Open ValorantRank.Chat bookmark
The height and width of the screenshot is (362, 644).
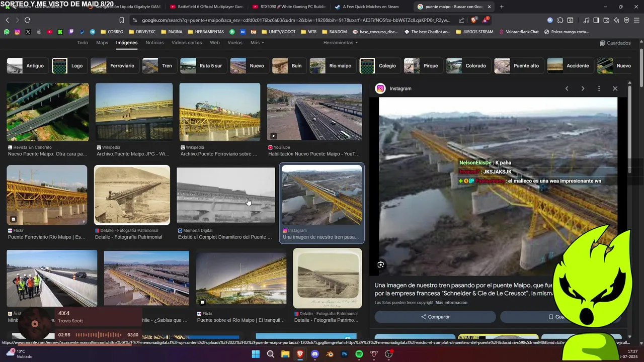pyautogui.click(x=519, y=32)
